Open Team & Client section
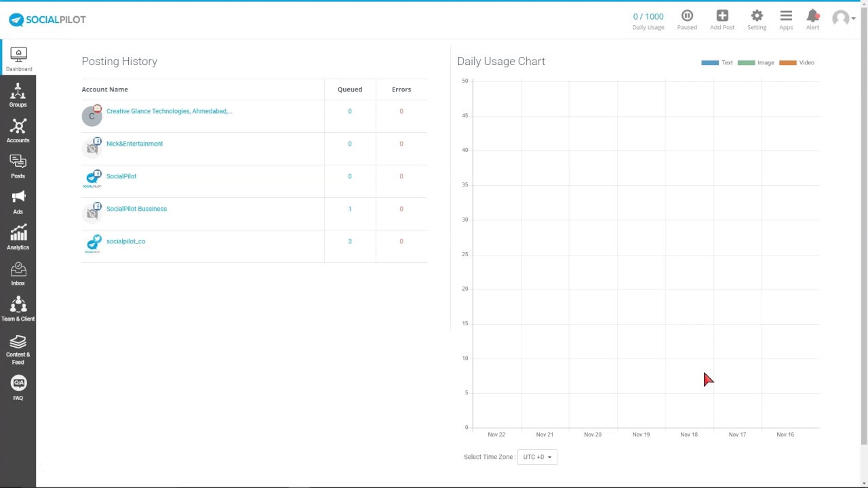The image size is (868, 488). point(18,309)
